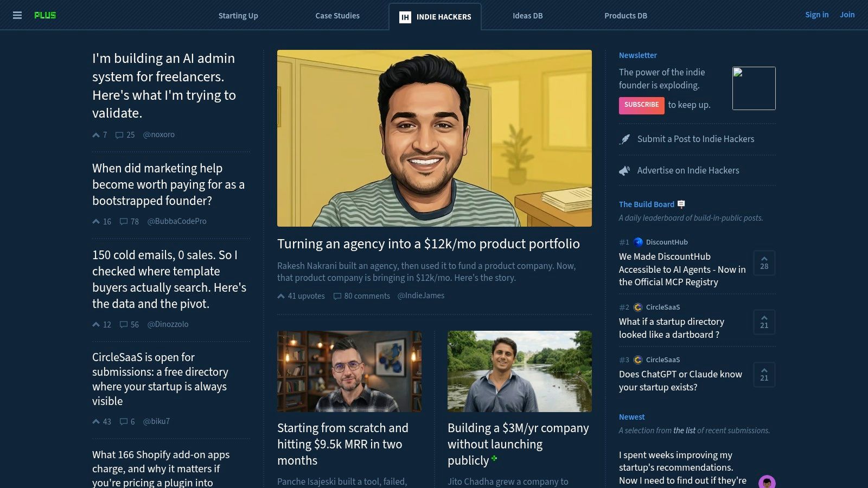The height and width of the screenshot is (488, 868).
Task: Upvote the AI admin system post
Action: point(96,135)
